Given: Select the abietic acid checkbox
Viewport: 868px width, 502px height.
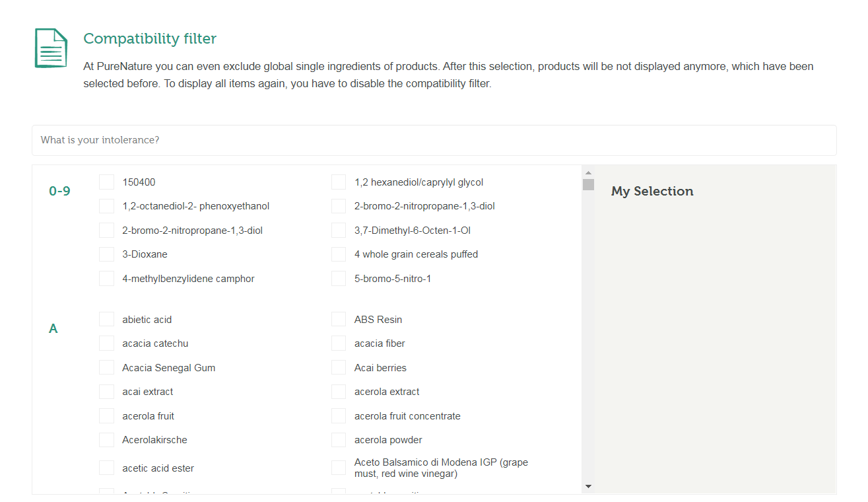Looking at the screenshot, I should tap(106, 320).
